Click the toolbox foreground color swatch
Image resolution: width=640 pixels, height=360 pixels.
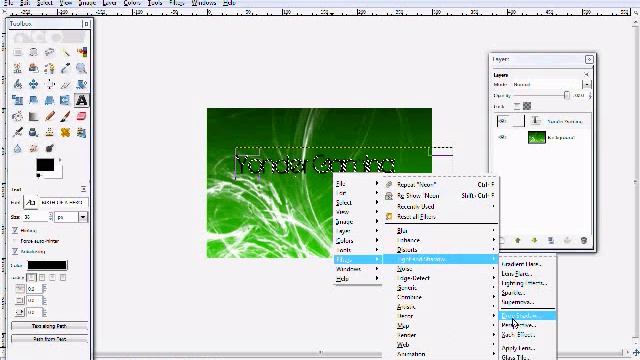tap(45, 164)
